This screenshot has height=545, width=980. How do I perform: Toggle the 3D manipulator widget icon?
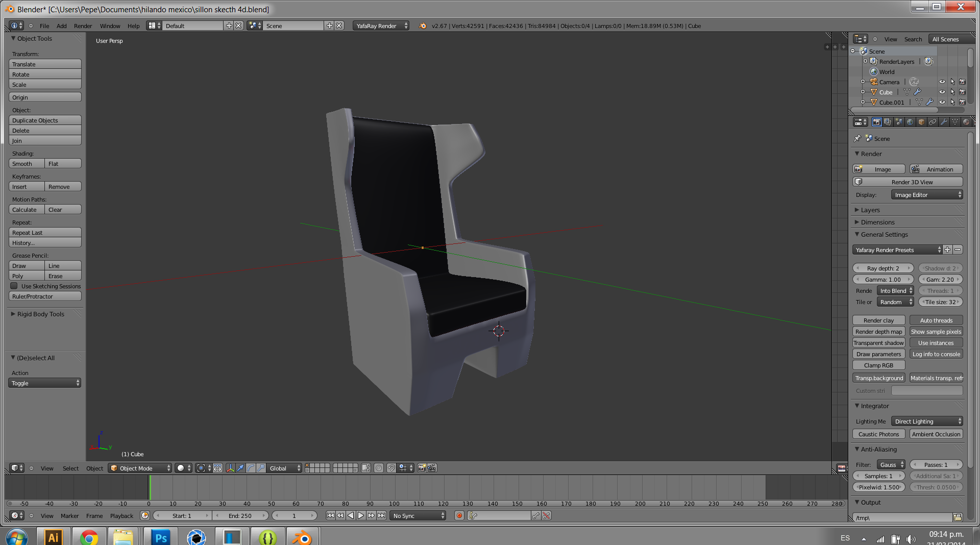click(x=230, y=468)
